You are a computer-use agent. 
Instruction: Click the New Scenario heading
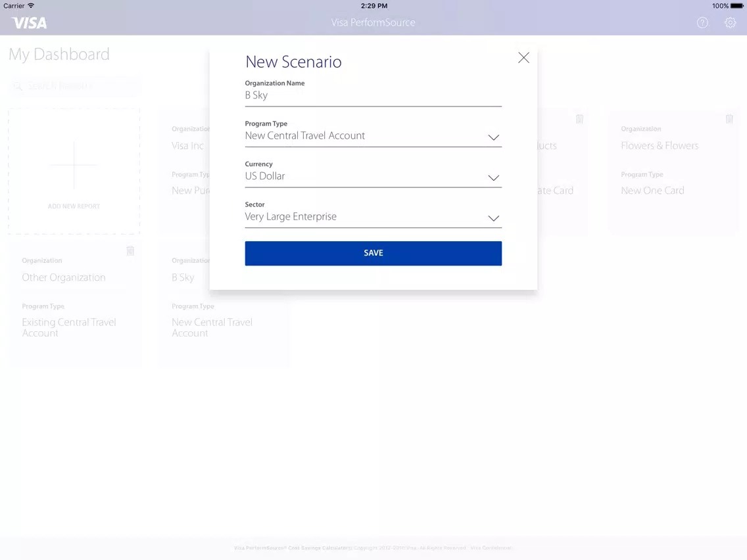[x=293, y=62]
